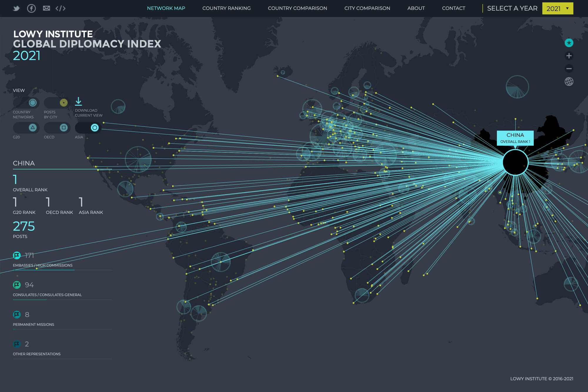This screenshot has width=588, height=392.
Task: Select the Iceland network circle on map
Action: click(x=283, y=72)
